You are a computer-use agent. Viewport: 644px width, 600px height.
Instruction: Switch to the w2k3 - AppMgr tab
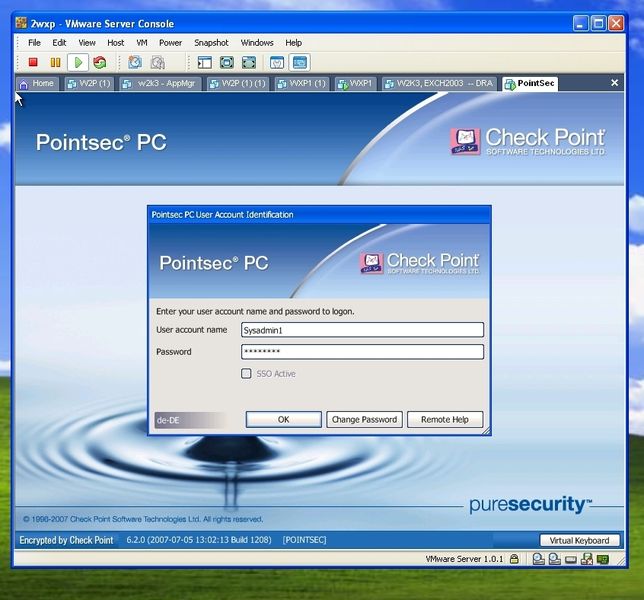(160, 83)
